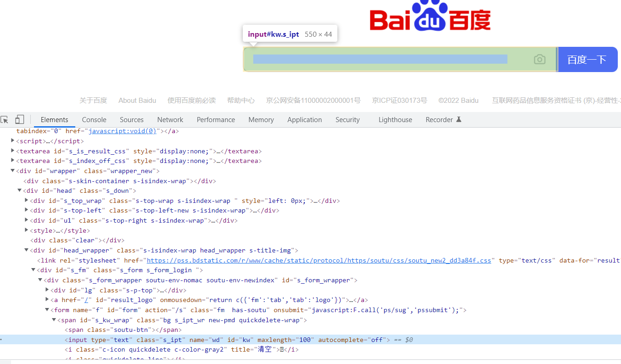The width and height of the screenshot is (621, 364).
Task: Open the Lighthouse tab
Action: (x=395, y=120)
